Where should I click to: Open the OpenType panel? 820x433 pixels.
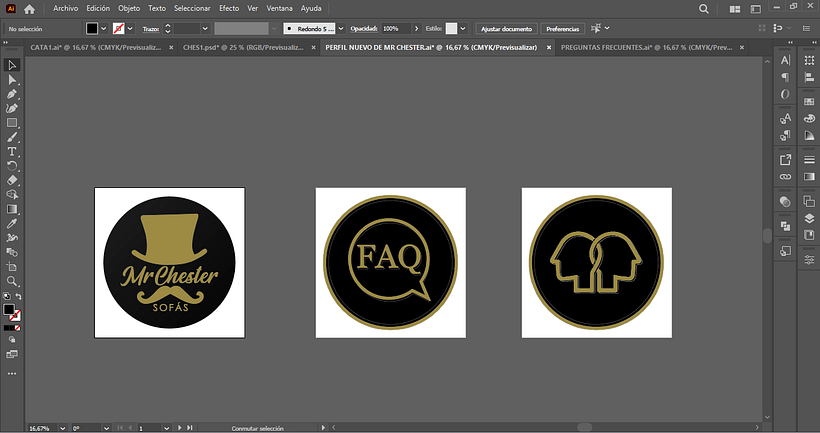(x=785, y=94)
